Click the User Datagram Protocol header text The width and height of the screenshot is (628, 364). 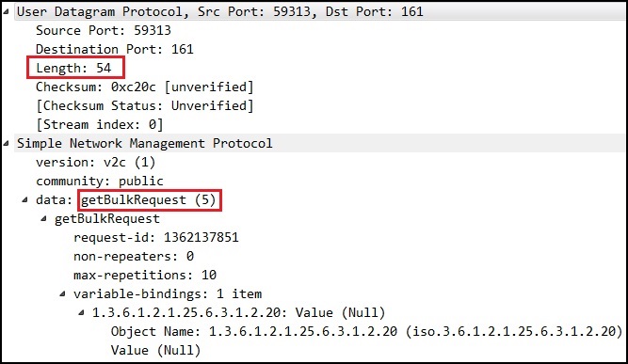(x=220, y=11)
